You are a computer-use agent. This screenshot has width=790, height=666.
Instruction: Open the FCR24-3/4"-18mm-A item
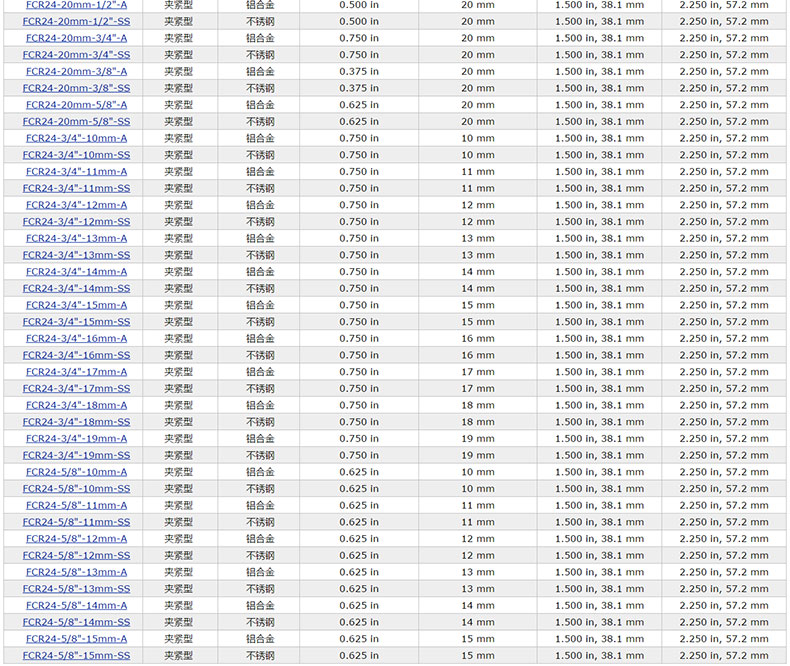pos(76,405)
